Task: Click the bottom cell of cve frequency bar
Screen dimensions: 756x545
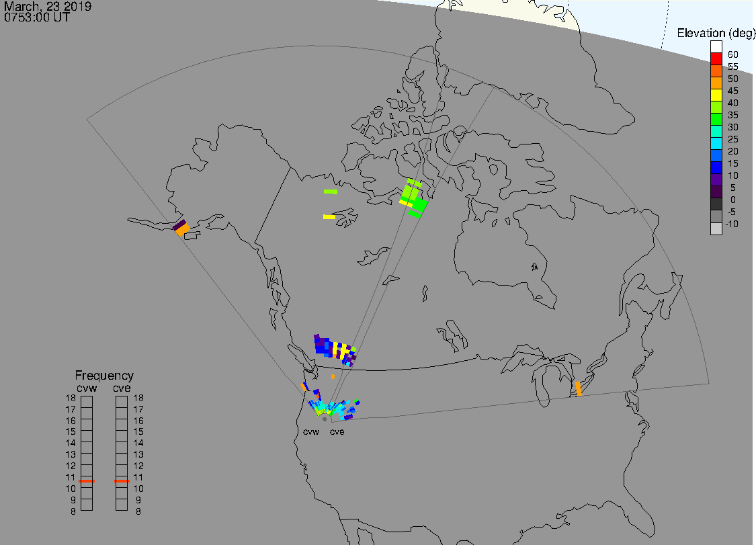Action: [122, 505]
